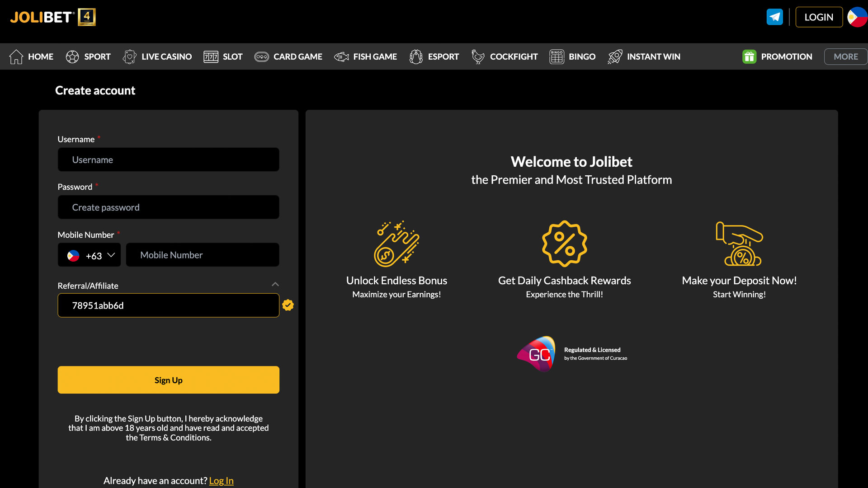Click the Maximize your Earnings! subtitle

tap(396, 294)
